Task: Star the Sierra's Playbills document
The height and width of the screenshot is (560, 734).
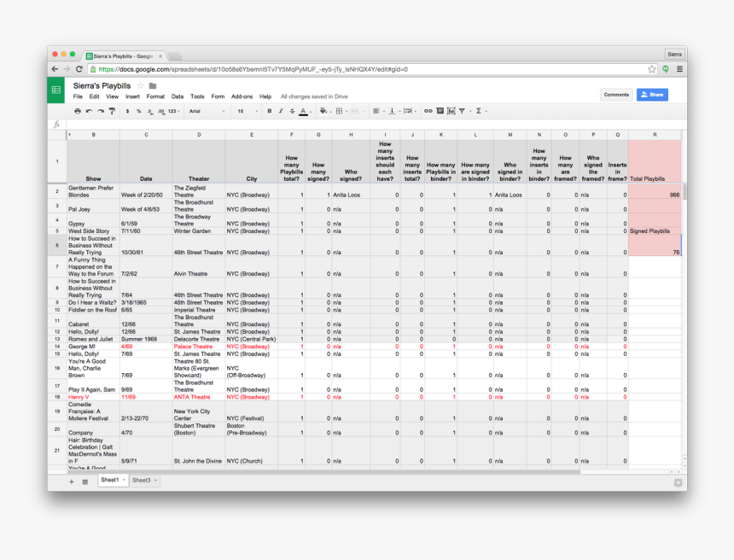Action: 141,86
